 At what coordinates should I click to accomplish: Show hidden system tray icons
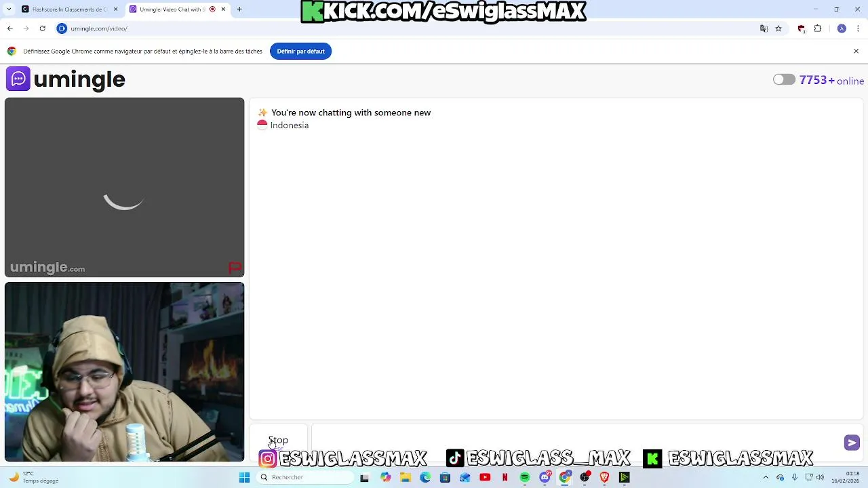[766, 477]
